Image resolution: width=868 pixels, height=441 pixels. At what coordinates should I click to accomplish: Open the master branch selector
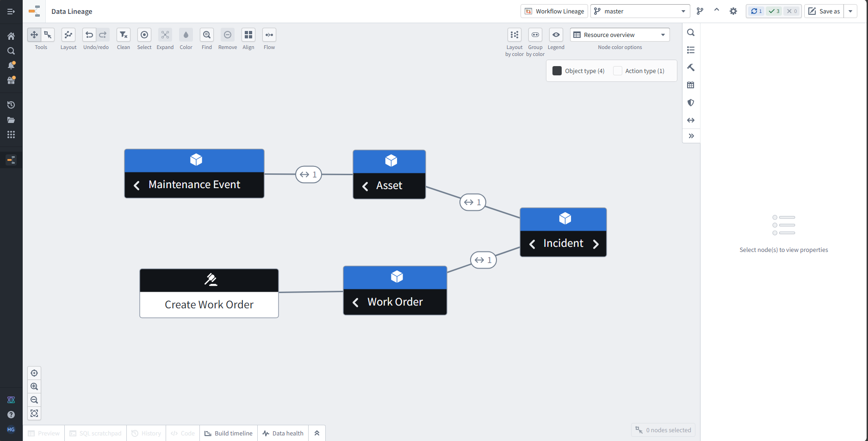coord(640,11)
